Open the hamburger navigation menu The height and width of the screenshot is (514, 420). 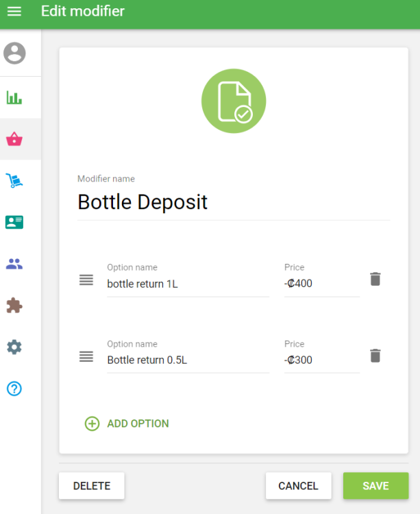14,12
